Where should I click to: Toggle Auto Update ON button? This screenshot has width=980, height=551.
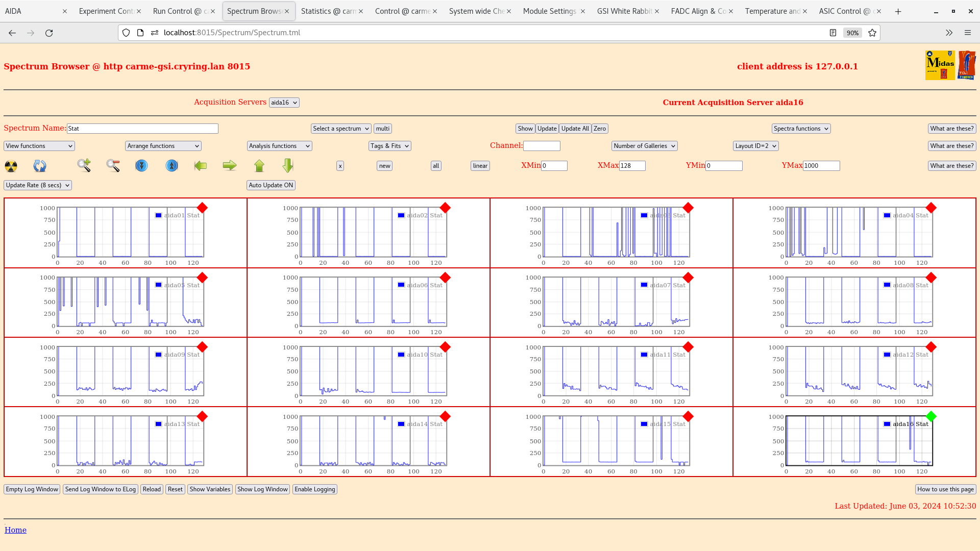(x=271, y=185)
